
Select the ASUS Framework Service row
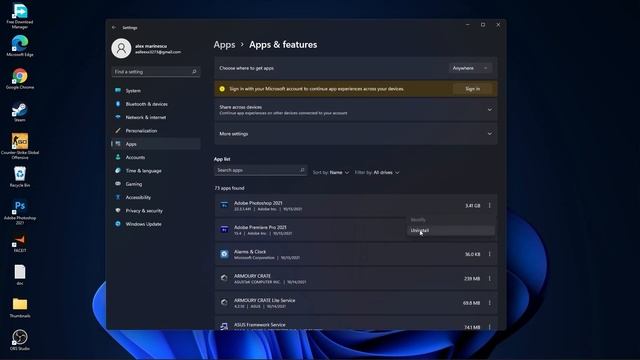click(x=356, y=323)
